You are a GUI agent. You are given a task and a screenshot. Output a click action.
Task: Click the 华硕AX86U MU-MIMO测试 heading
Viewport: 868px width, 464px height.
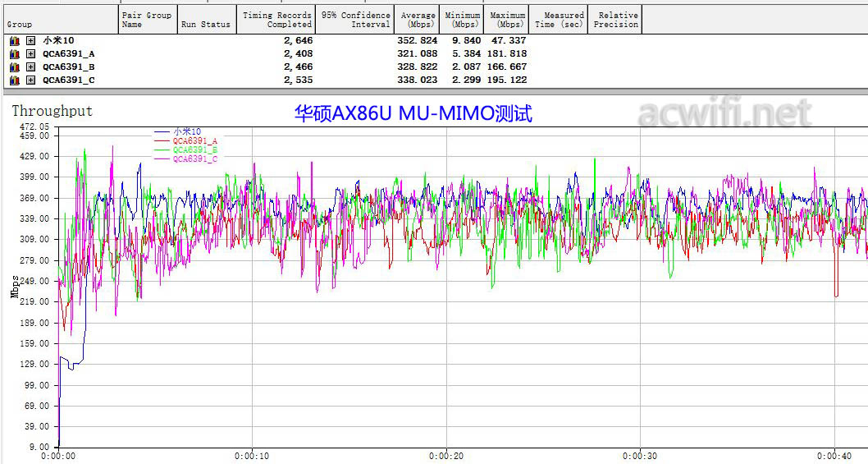click(x=413, y=113)
